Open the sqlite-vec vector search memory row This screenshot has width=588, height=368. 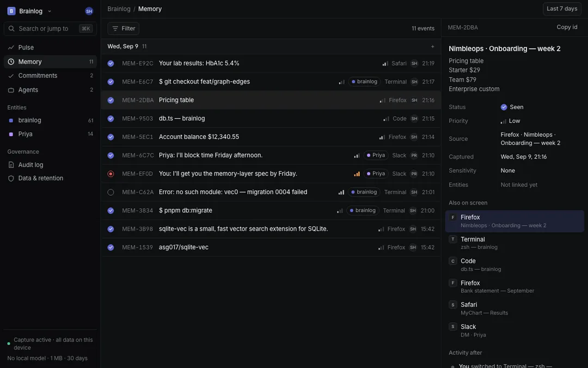pyautogui.click(x=271, y=229)
